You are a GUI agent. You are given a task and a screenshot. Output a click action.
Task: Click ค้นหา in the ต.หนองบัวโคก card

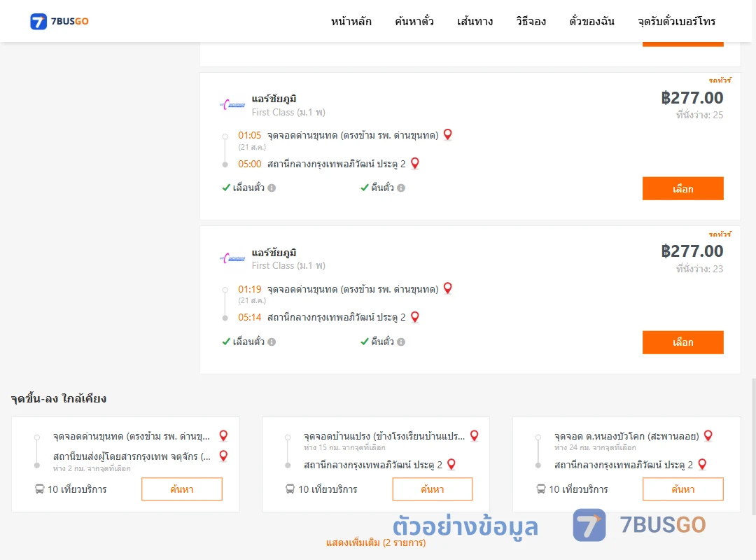click(x=682, y=489)
